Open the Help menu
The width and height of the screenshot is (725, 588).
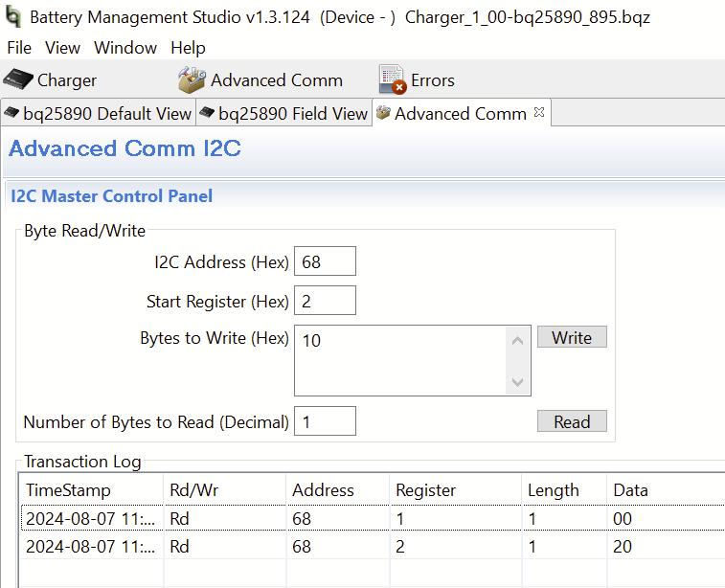188,48
